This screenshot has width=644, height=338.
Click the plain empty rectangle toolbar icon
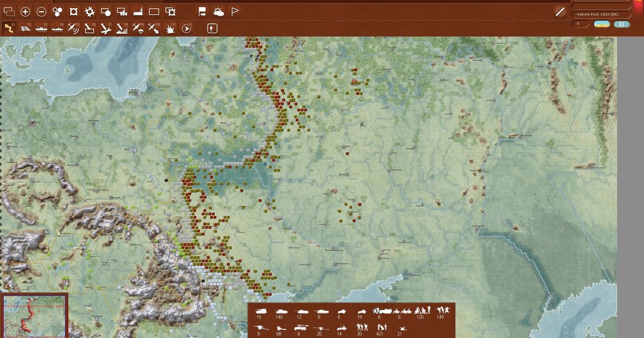click(154, 11)
